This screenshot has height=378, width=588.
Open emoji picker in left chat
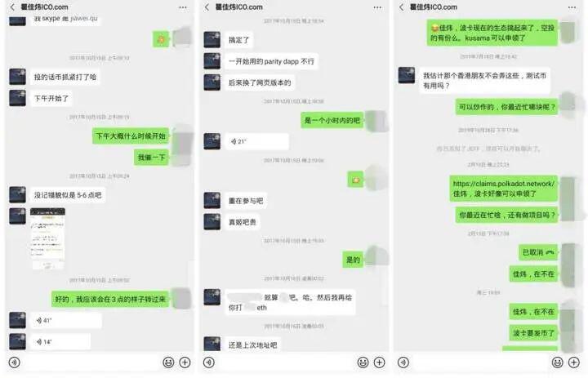coord(168,362)
